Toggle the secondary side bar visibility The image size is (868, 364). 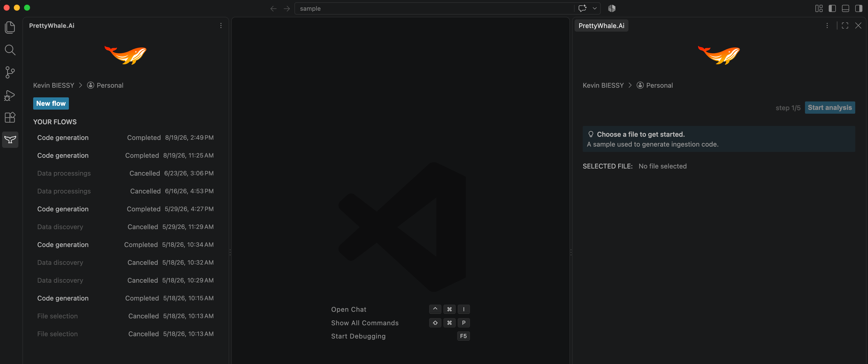pyautogui.click(x=858, y=8)
